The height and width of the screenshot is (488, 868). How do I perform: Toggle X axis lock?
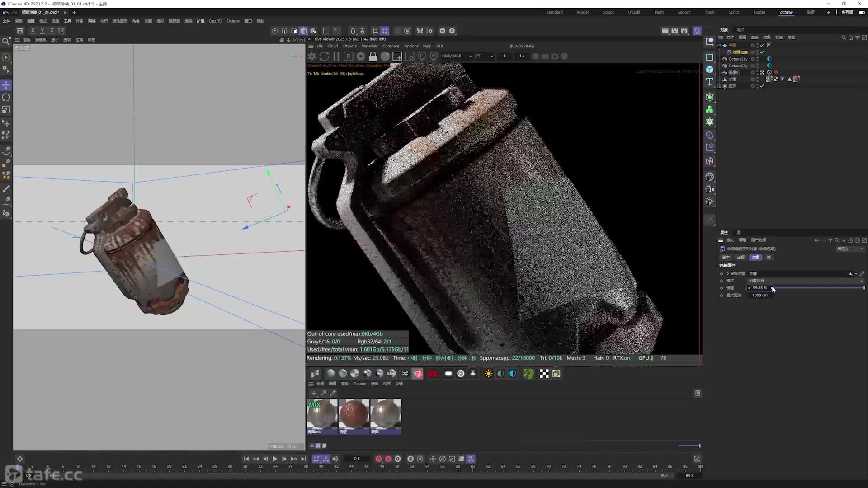tap(33, 31)
